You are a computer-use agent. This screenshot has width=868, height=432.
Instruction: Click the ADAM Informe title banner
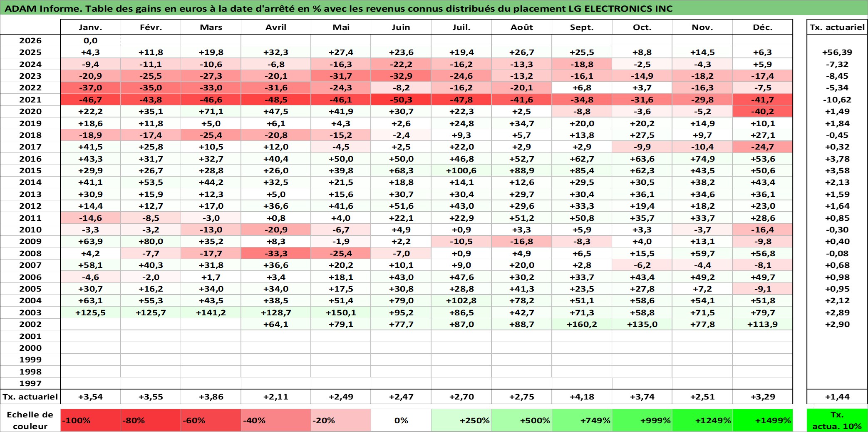[434, 8]
